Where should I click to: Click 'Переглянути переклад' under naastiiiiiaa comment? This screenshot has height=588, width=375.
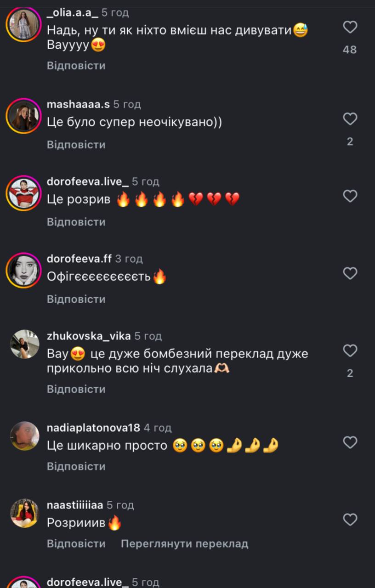184,544
